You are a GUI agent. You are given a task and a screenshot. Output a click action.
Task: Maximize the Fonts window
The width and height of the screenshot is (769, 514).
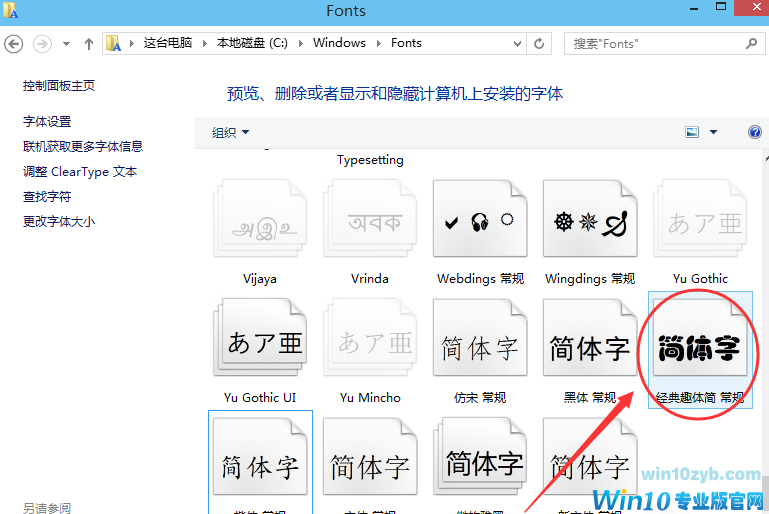721,7
